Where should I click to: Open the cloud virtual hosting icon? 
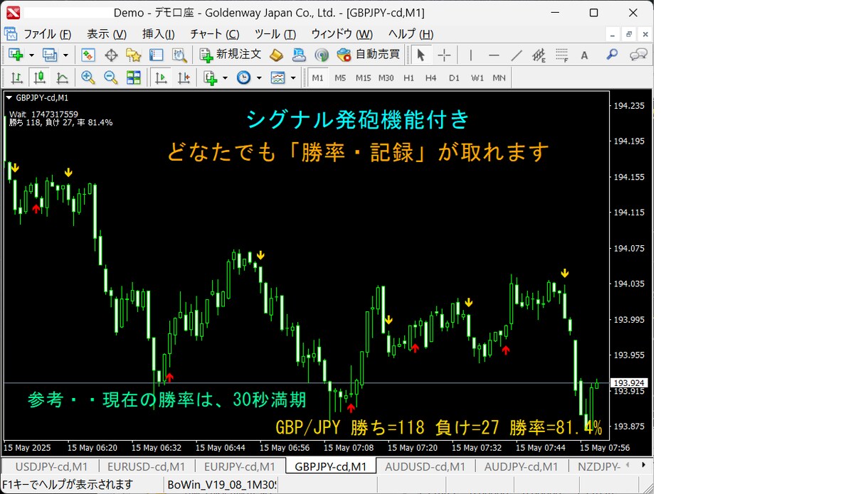[x=300, y=55]
